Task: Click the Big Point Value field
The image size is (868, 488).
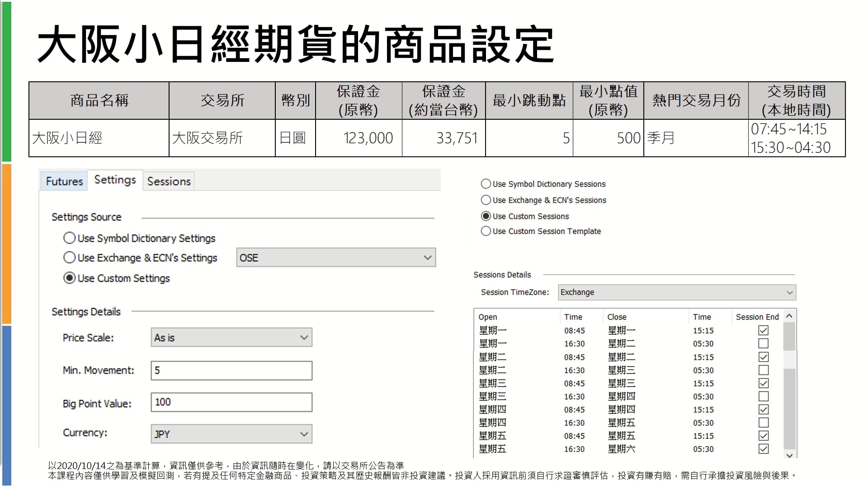Action: (231, 402)
